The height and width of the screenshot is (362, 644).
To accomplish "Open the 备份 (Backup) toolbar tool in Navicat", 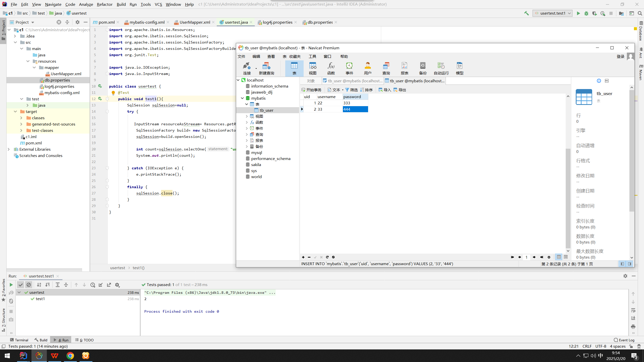I will (423, 68).
